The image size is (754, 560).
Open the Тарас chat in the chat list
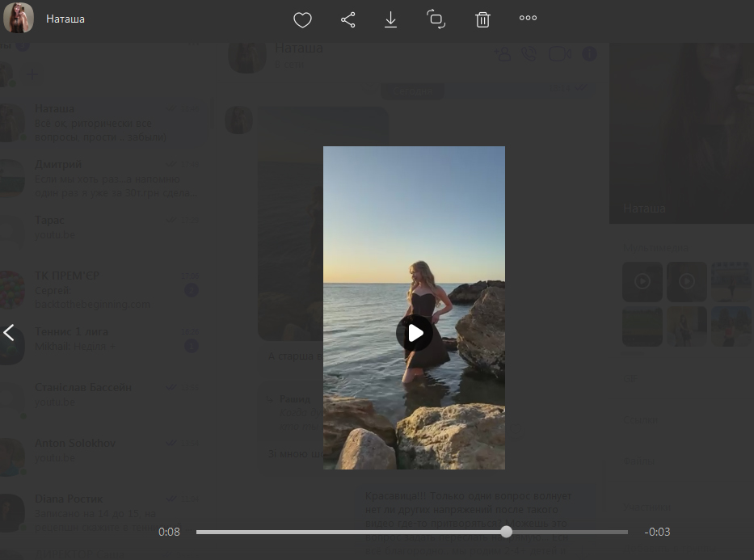[x=103, y=234]
